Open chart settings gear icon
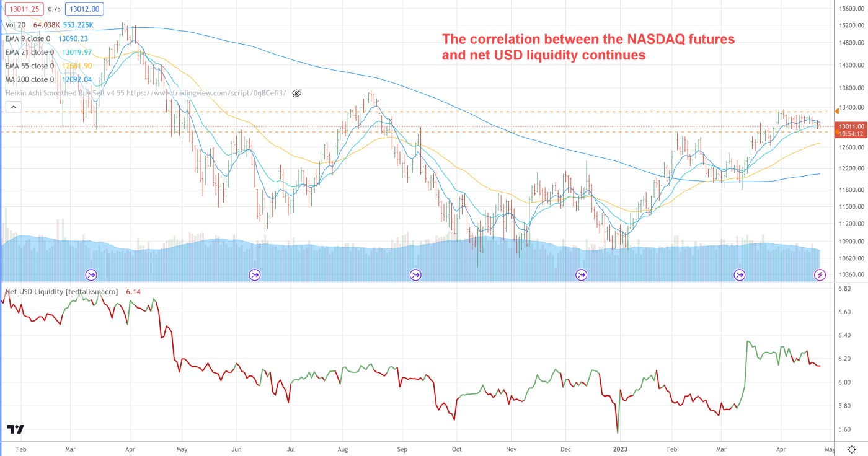 tap(852, 449)
